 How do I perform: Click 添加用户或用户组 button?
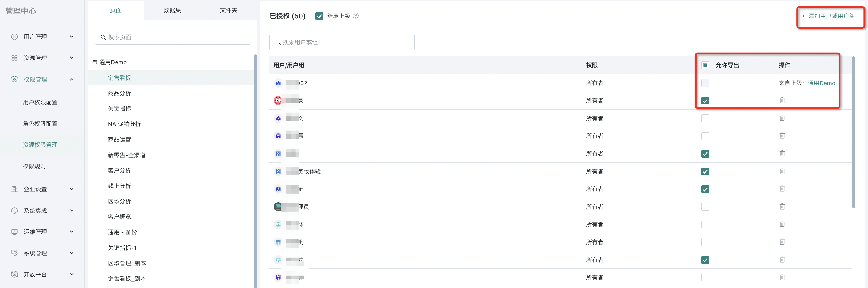[831, 16]
